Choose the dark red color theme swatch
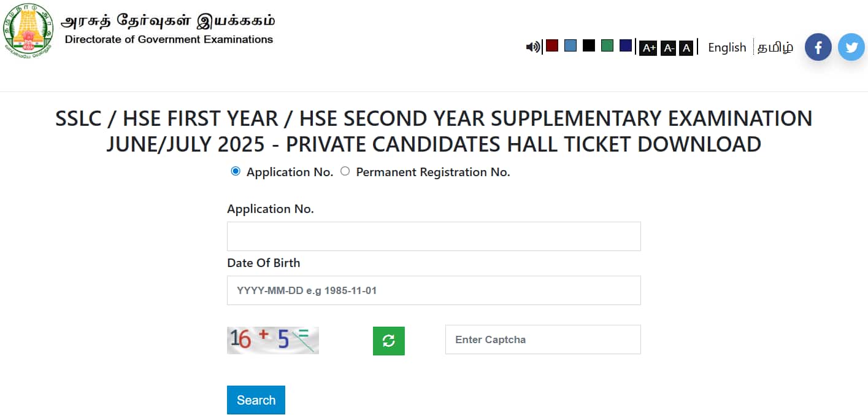 click(x=552, y=45)
